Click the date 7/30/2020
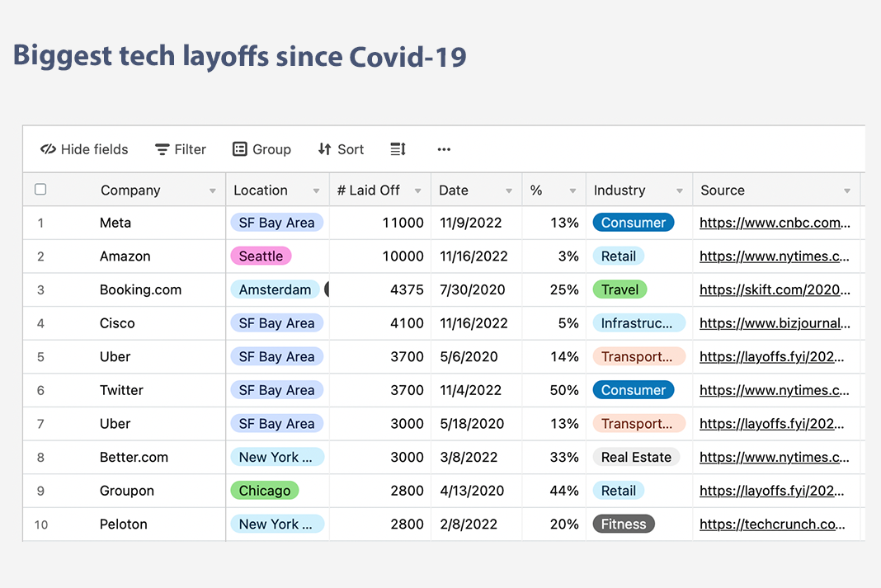Image resolution: width=881 pixels, height=588 pixels. [472, 289]
